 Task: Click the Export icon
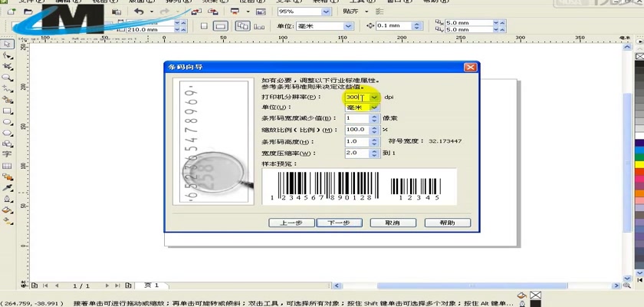pos(213,12)
